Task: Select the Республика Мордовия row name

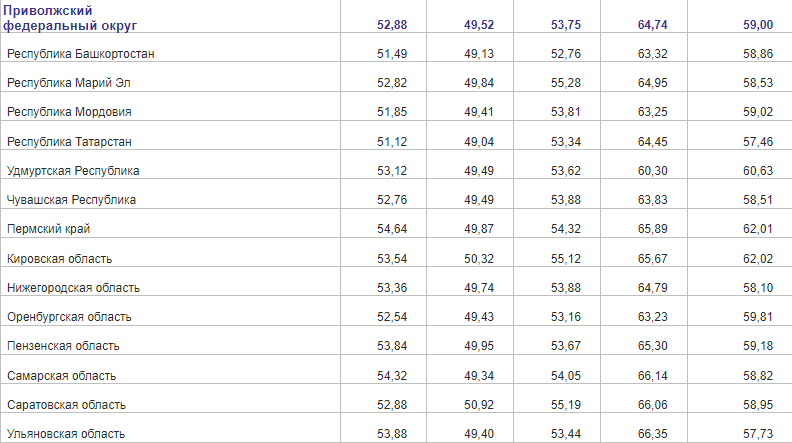Action: coord(69,112)
